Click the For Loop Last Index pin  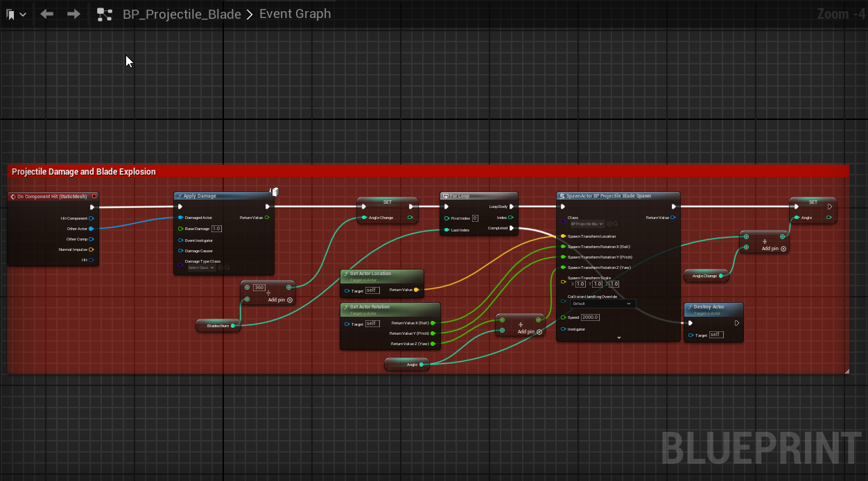[x=447, y=229]
